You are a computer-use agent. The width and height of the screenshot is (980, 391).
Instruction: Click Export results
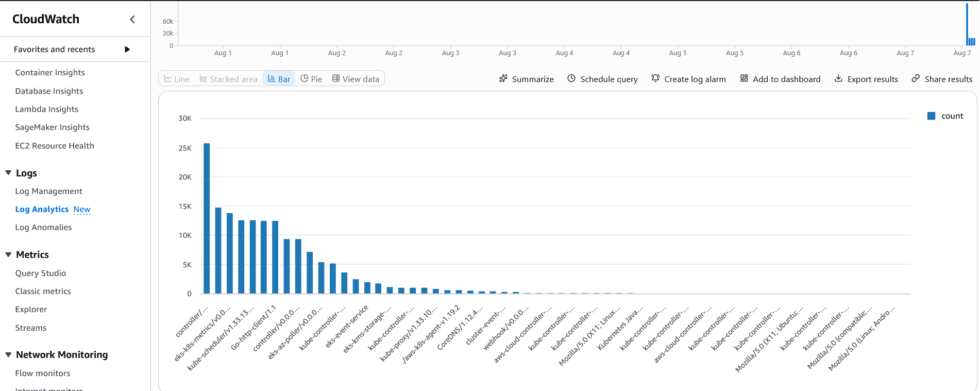point(866,79)
